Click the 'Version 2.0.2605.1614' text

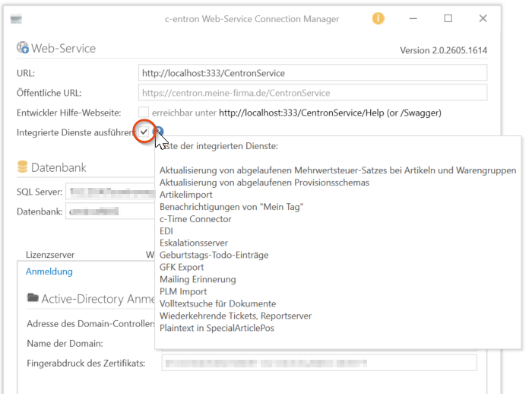[x=443, y=50]
